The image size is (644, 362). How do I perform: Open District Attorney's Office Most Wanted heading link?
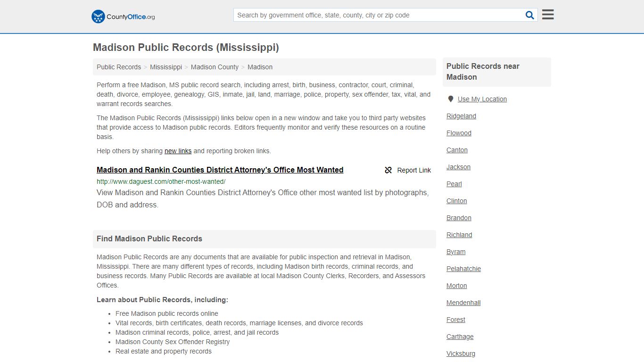tap(220, 170)
